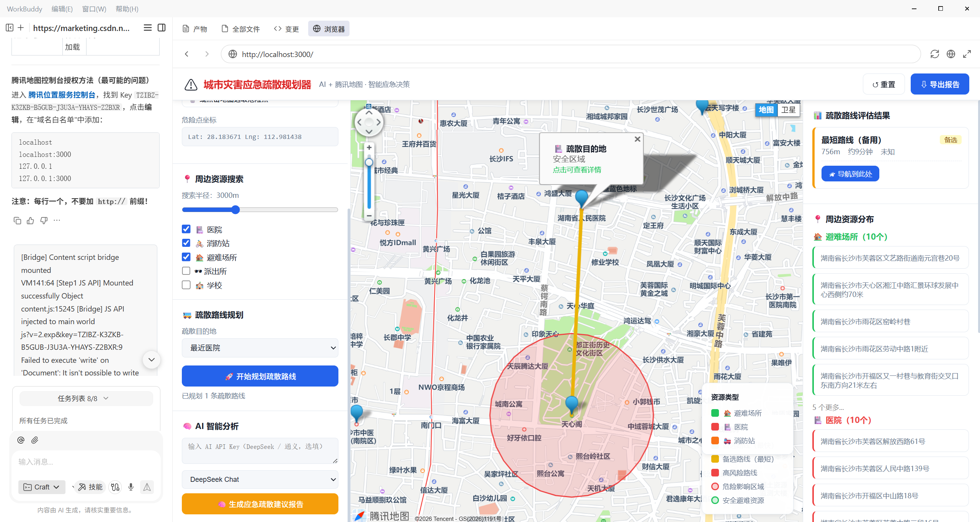Click the scroll-down chevron in chat

pyautogui.click(x=151, y=360)
